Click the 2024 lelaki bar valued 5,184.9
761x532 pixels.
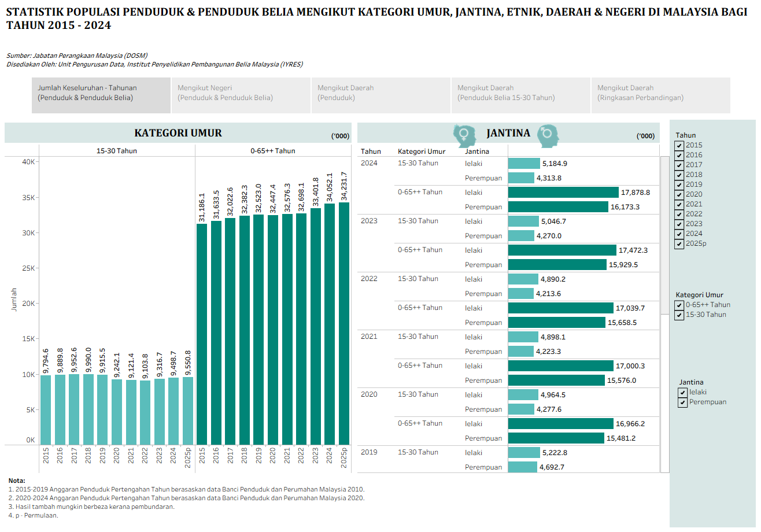(524, 163)
